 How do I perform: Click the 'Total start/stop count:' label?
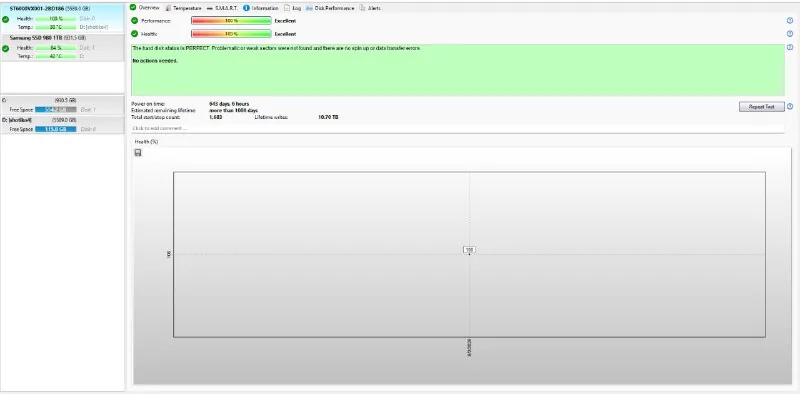coord(156,117)
